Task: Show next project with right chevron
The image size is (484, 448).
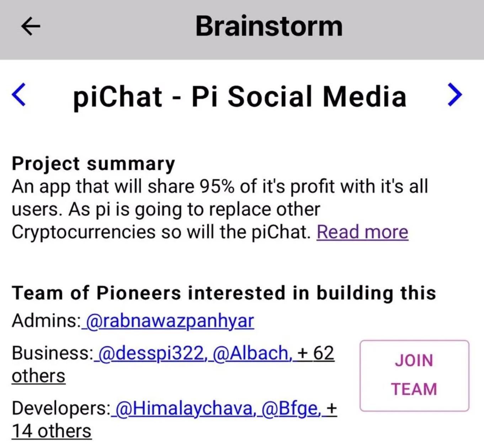Action: pos(455,95)
